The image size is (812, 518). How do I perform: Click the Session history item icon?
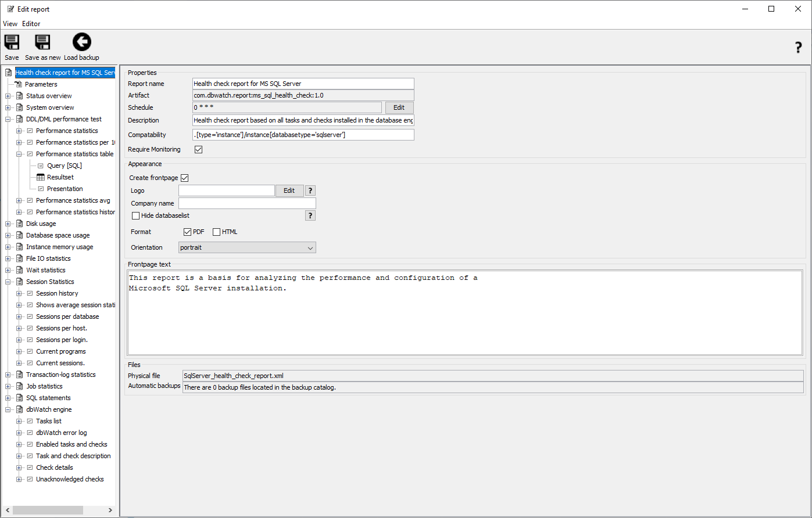point(30,293)
